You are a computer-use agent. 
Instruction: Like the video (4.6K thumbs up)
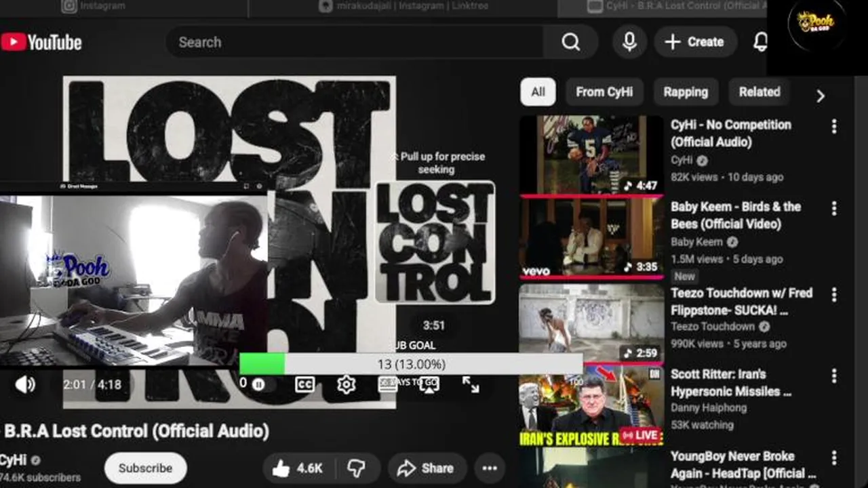point(297,468)
